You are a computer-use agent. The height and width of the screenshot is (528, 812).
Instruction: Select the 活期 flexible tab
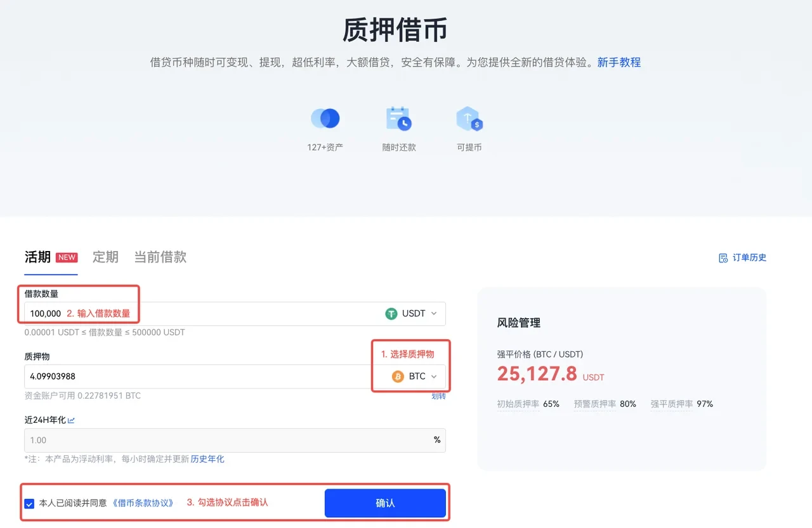coord(37,257)
